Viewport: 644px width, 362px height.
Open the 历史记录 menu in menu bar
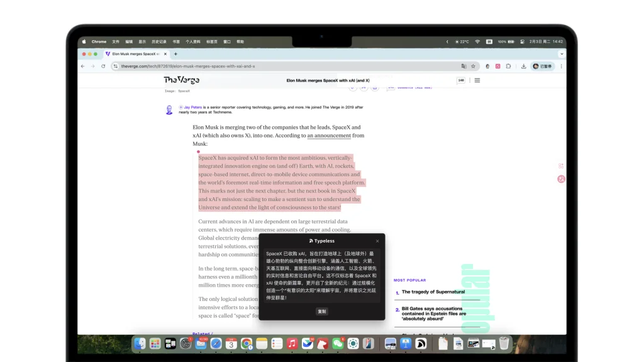[x=158, y=41]
